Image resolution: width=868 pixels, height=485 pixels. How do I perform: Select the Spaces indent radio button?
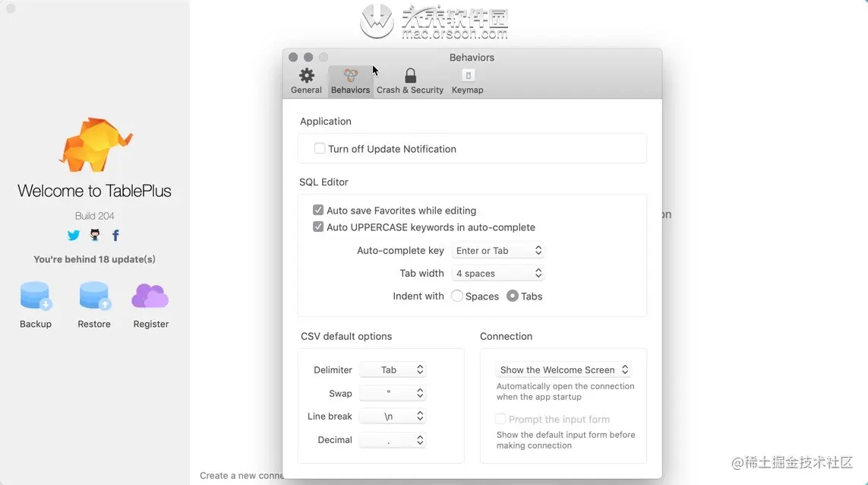(456, 296)
